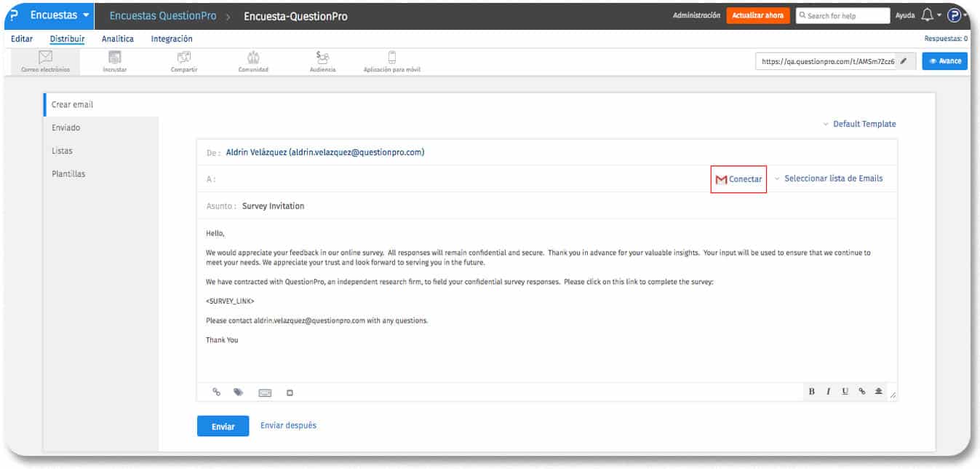
Task: Open the Ayuda help link
Action: coord(904,15)
